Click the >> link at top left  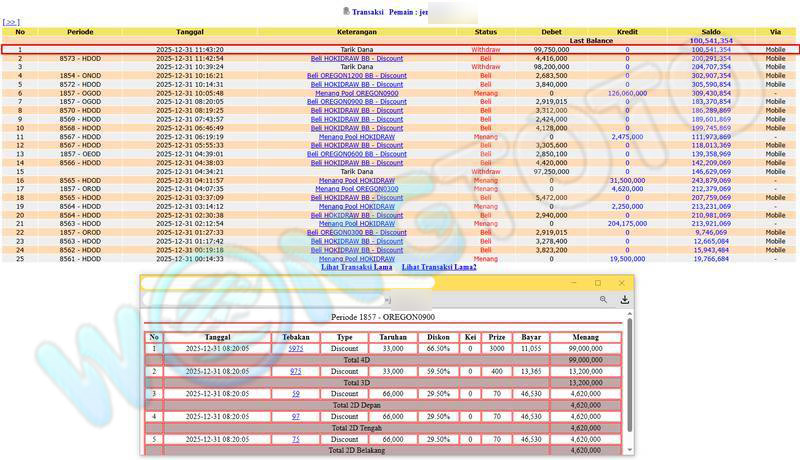point(12,21)
